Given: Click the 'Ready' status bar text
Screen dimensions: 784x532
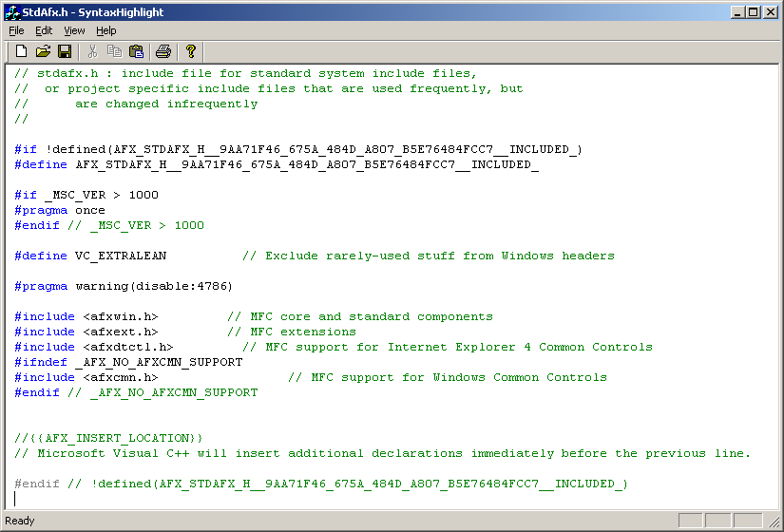Looking at the screenshot, I should [x=20, y=521].
